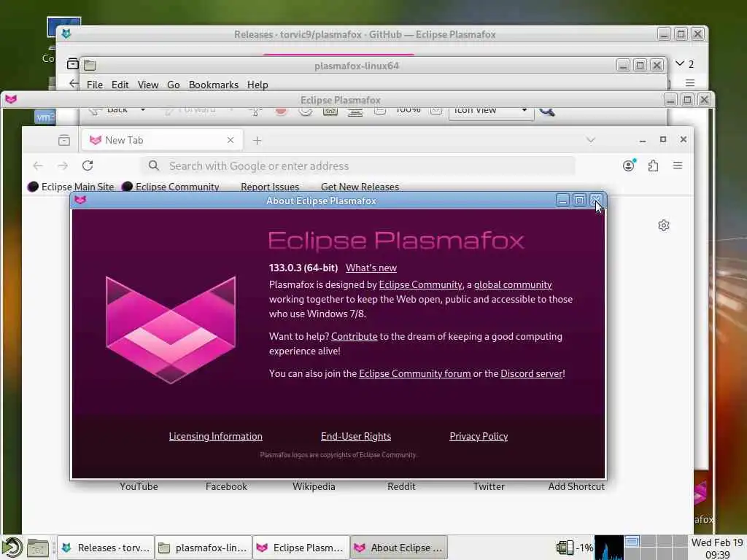747x560 pixels.
Task: Open Firefox View tab icon
Action: 64,141
